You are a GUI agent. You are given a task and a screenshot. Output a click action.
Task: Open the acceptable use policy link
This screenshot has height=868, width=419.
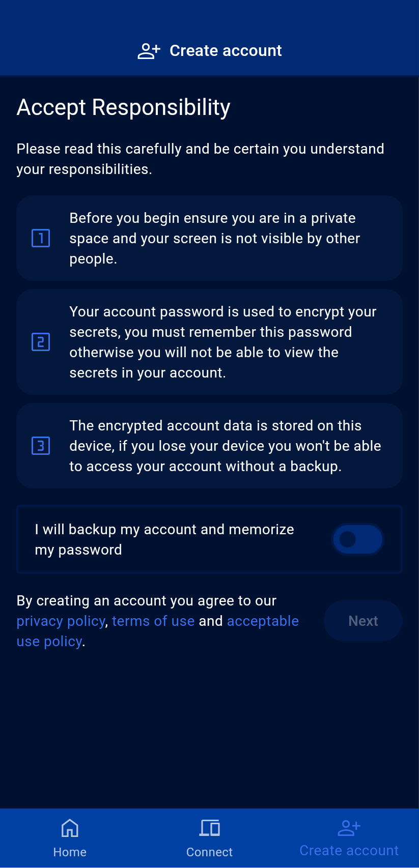point(262,621)
